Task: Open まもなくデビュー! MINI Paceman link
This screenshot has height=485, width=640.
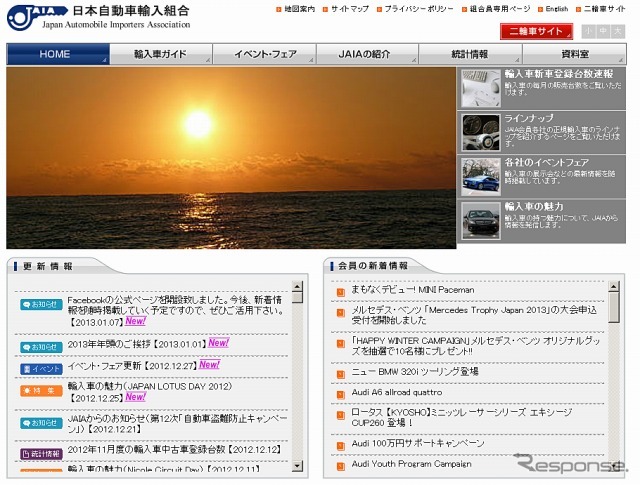Action: click(x=413, y=290)
